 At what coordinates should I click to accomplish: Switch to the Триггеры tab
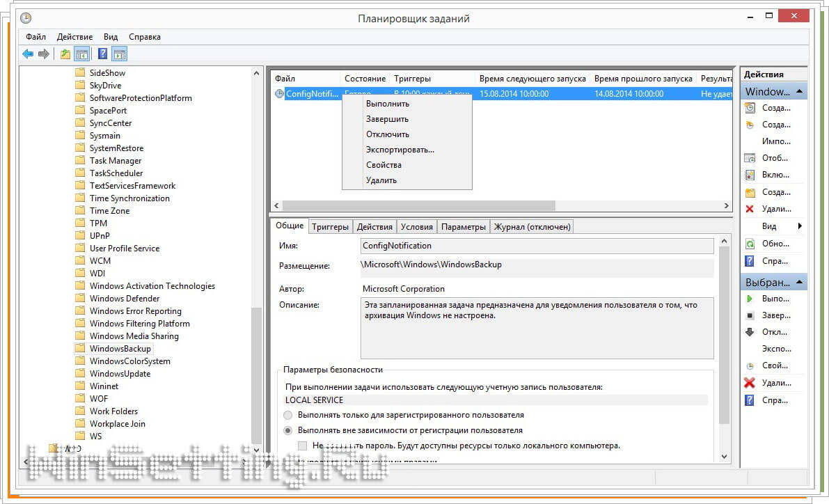tap(330, 226)
